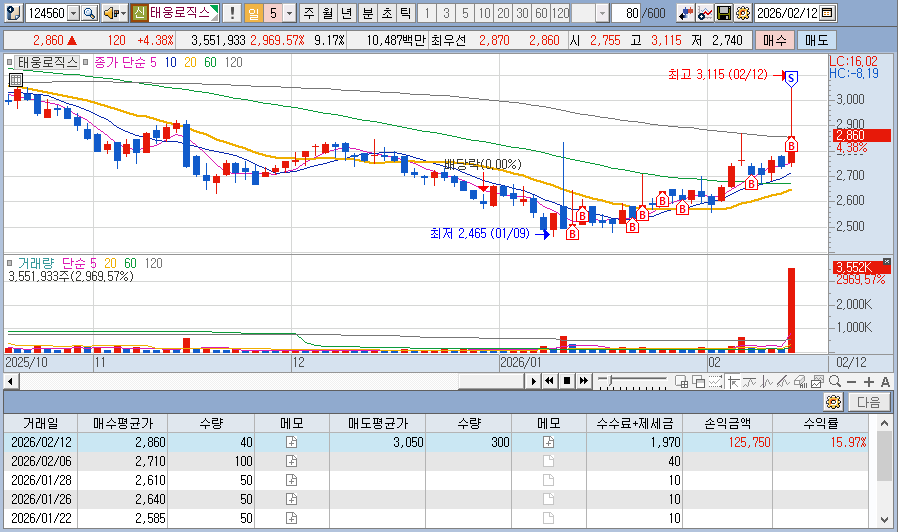Expand the volume panel legend box by 거래량
The height and width of the screenshot is (532, 898).
[x=9, y=263]
